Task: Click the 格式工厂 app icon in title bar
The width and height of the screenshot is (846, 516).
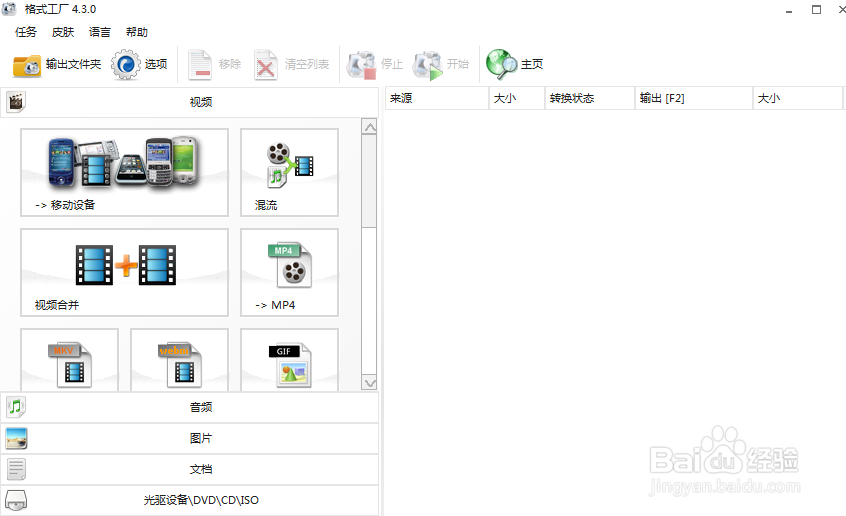Action: (9, 9)
